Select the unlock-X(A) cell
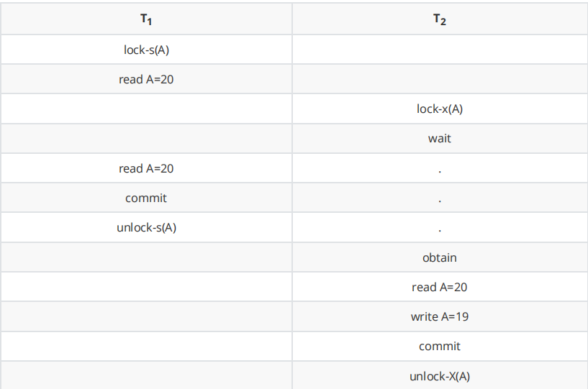The width and height of the screenshot is (588, 389). tap(440, 375)
